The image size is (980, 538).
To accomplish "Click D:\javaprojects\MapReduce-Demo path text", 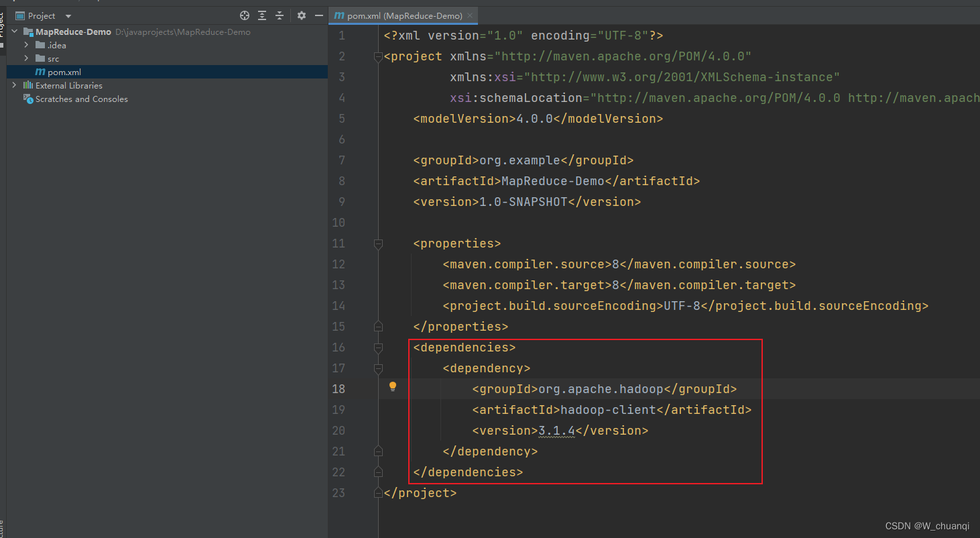I will coord(183,32).
